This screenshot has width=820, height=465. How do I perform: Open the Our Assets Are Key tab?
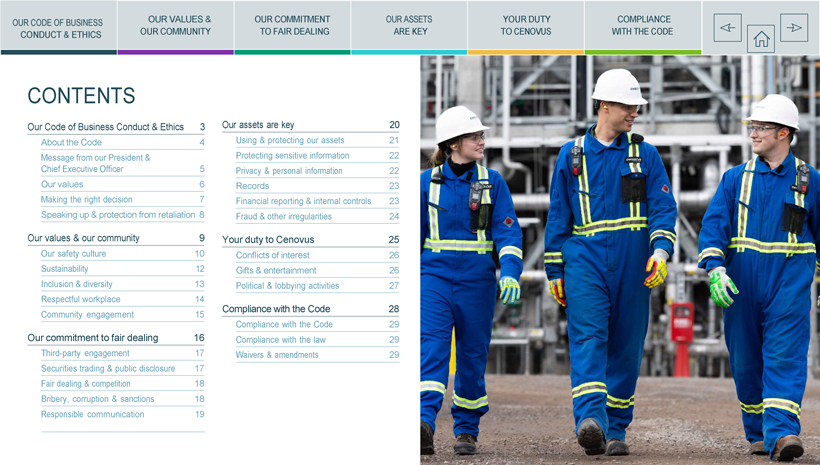coord(408,26)
